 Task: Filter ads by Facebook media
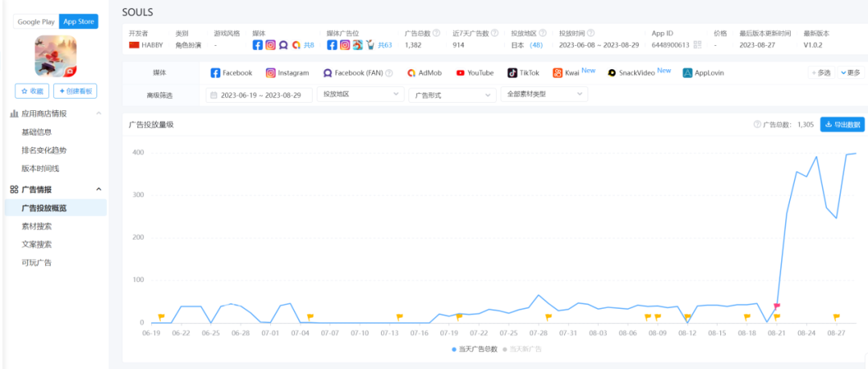[231, 73]
